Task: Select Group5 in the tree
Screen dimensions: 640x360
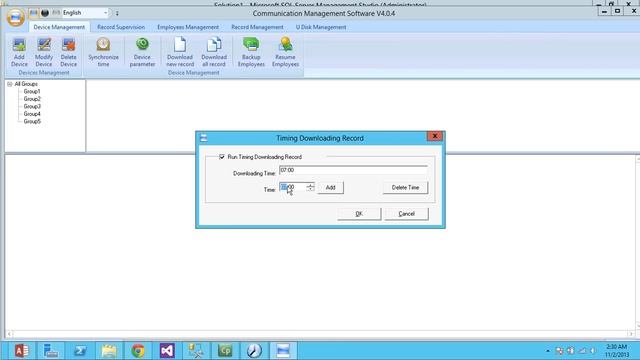Action: coord(32,121)
